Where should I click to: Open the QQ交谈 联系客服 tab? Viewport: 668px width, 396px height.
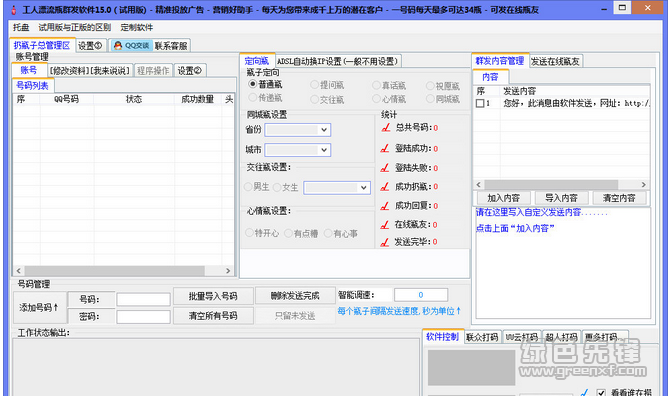point(150,46)
